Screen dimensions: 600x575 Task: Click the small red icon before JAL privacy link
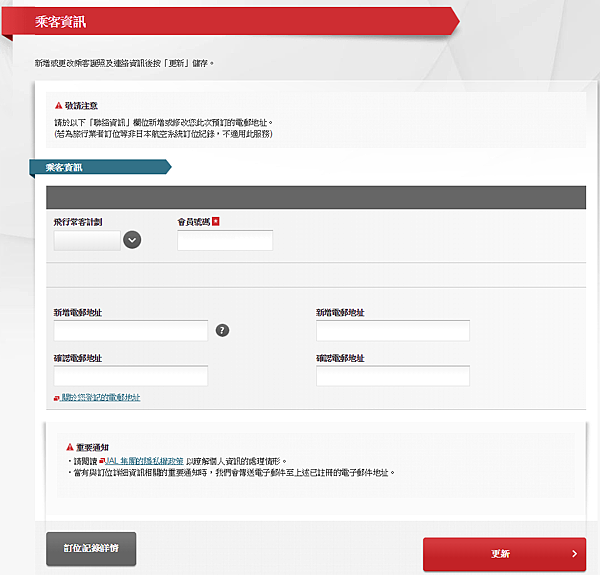[x=102, y=461]
